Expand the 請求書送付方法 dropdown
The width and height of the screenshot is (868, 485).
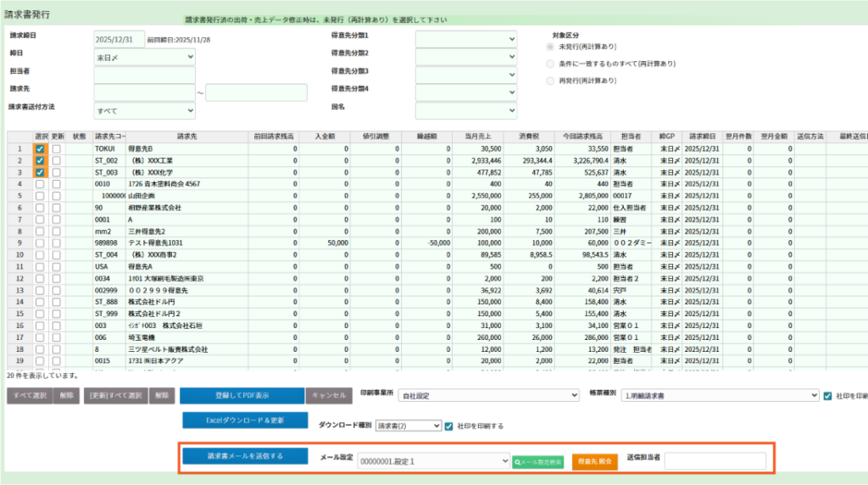click(x=145, y=111)
